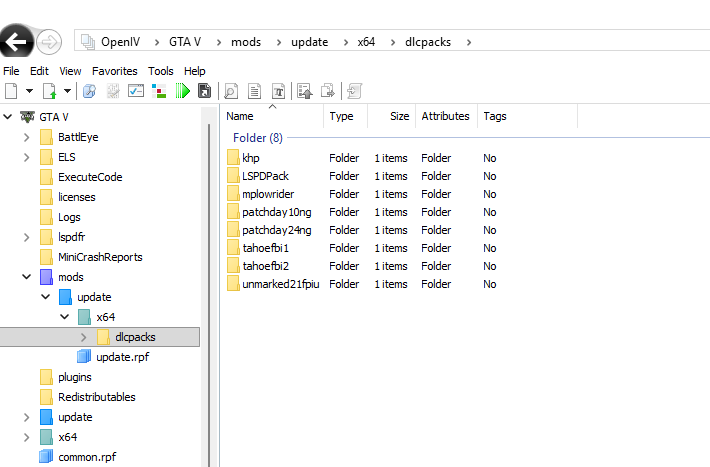The height and width of the screenshot is (467, 710).
Task: Click the black Back navigation arrow
Action: click(16, 42)
